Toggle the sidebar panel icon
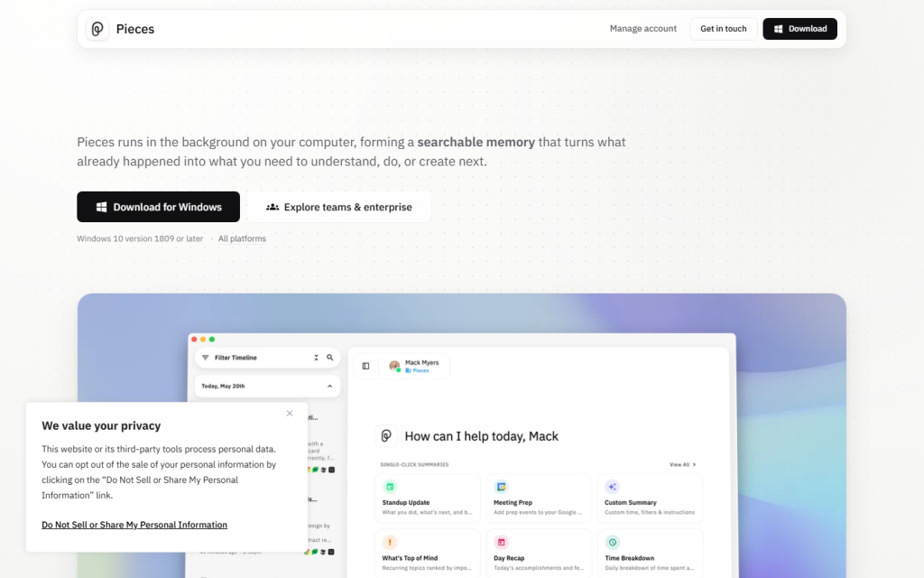924x578 pixels. point(366,367)
